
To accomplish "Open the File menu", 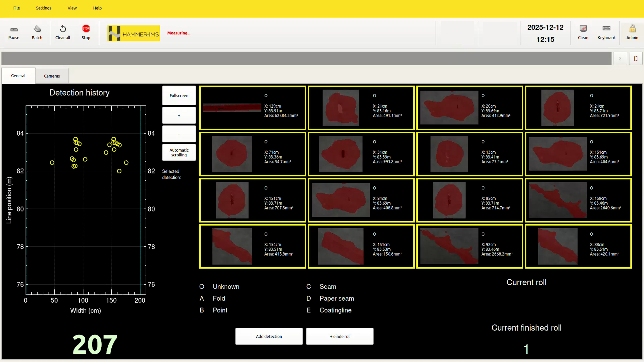I will click(x=16, y=8).
